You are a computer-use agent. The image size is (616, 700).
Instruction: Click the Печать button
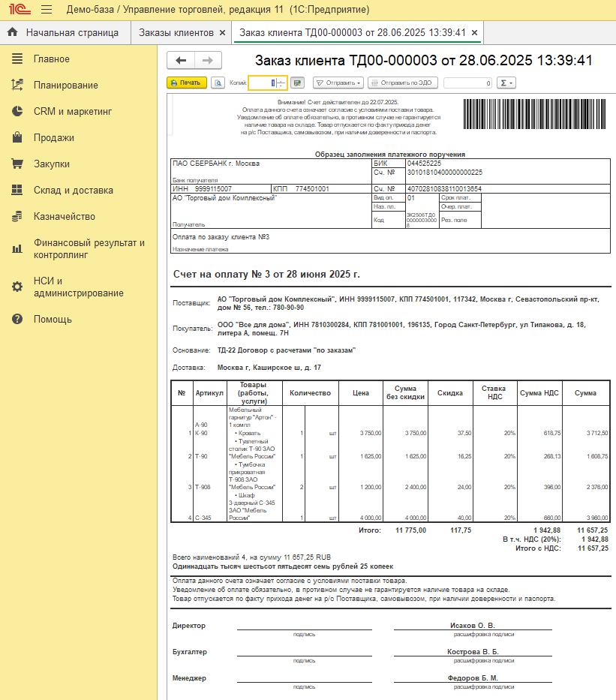[x=187, y=83]
